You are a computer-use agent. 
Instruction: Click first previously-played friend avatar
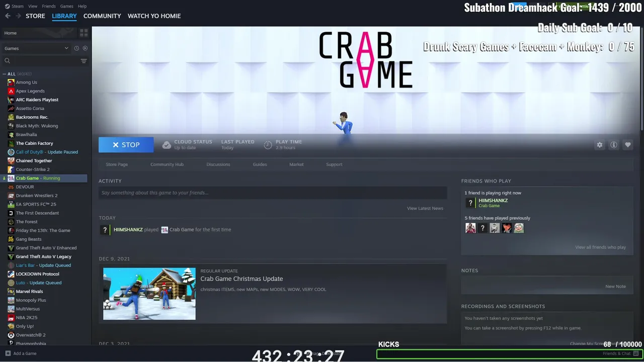[470, 228]
